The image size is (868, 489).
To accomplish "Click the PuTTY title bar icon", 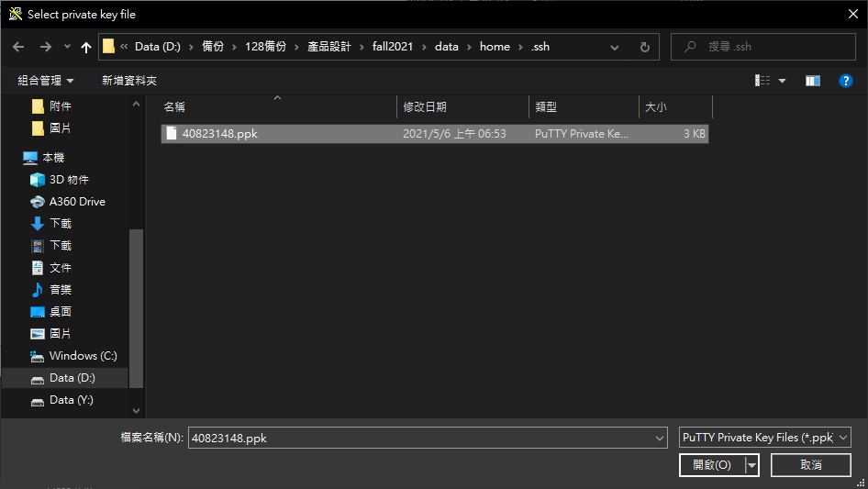I will 15,14.
